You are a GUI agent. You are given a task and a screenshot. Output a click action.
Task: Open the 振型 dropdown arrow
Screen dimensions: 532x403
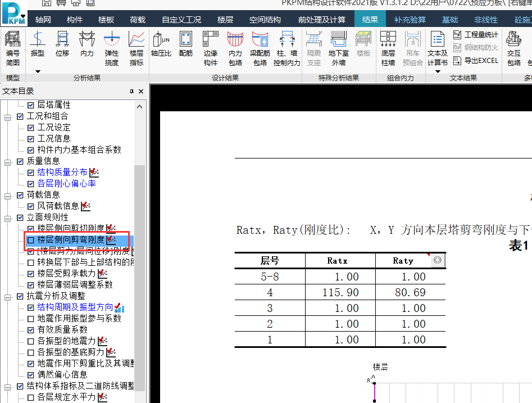click(x=38, y=71)
